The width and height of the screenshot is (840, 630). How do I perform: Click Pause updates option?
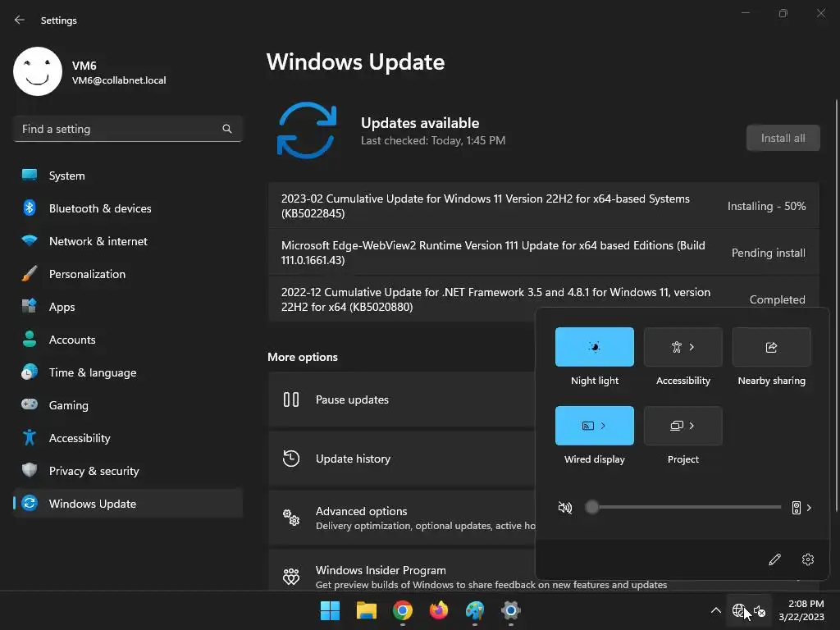[402, 399]
